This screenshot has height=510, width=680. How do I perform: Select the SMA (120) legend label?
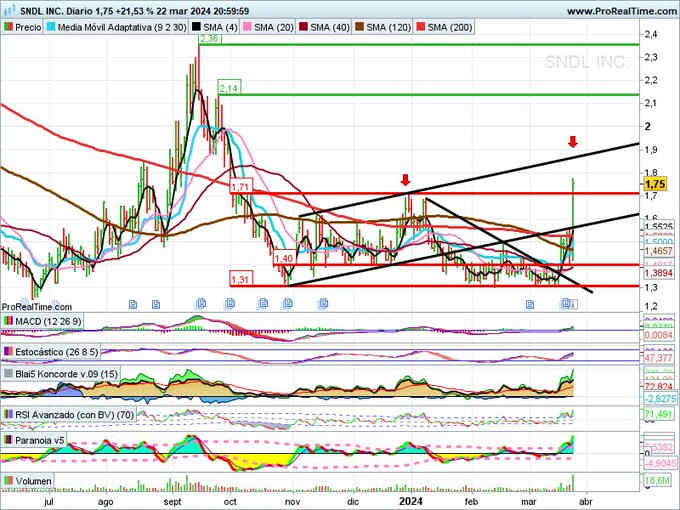(389, 27)
